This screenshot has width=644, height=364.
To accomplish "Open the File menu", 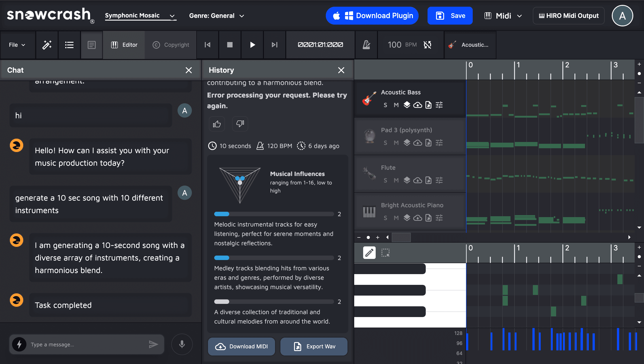I will coord(17,45).
